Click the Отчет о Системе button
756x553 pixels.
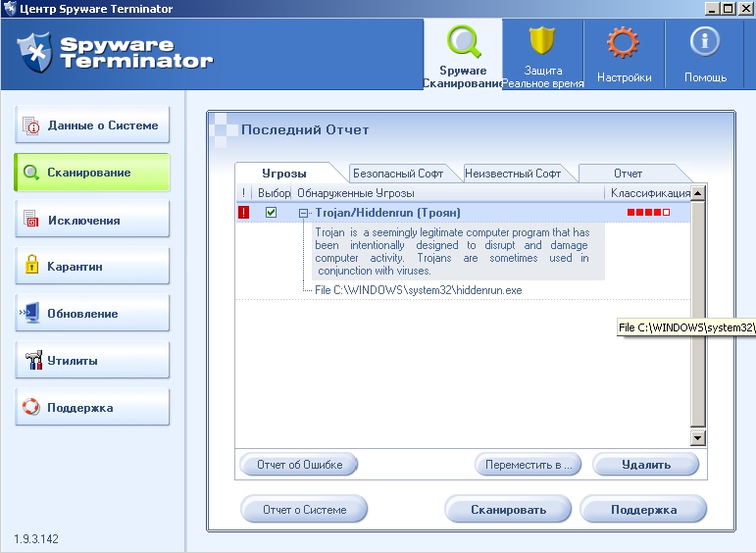pos(304,509)
